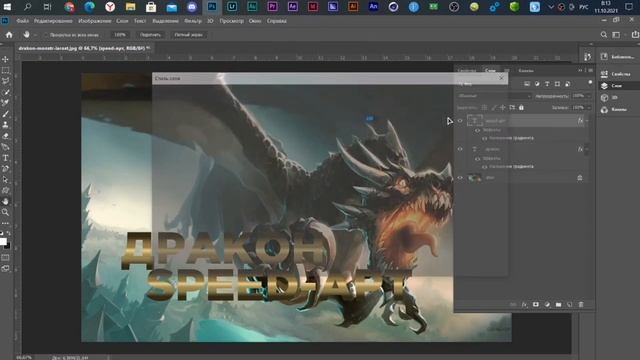Open the Свойства (Properties) panel icon
The height and width of the screenshot is (360, 640).
click(x=604, y=74)
